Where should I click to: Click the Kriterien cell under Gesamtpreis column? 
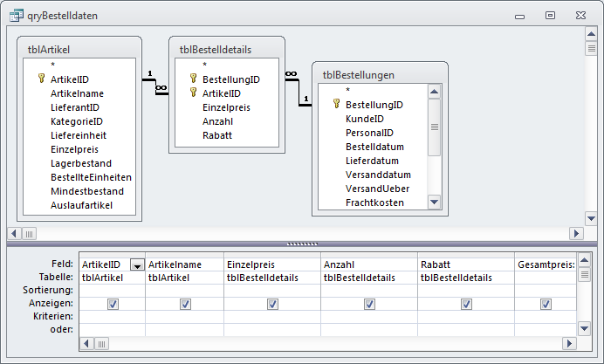(545, 316)
